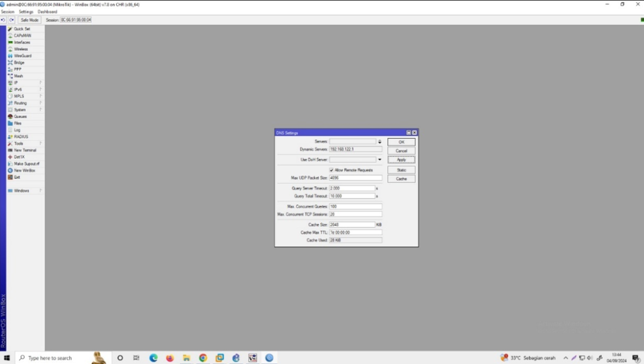Click the Max. Concurrent Queries field
The height and width of the screenshot is (364, 644).
click(x=355, y=206)
